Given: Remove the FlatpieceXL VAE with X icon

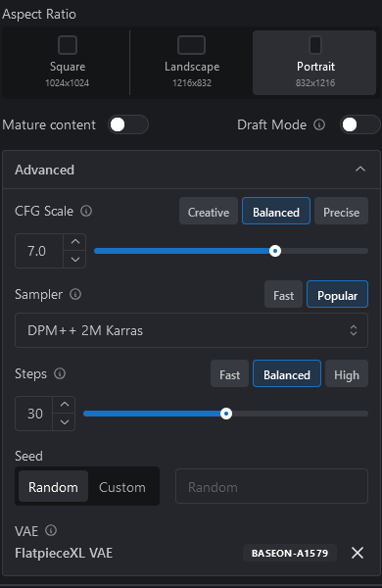Looking at the screenshot, I should [x=358, y=553].
